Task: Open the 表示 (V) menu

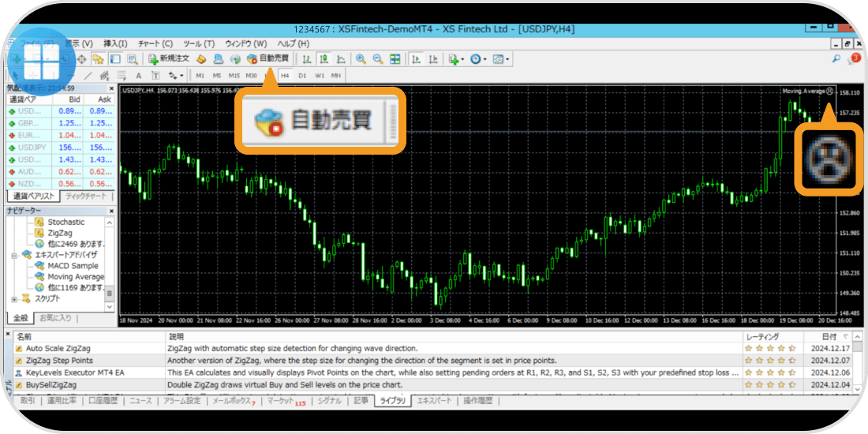Action: [79, 43]
